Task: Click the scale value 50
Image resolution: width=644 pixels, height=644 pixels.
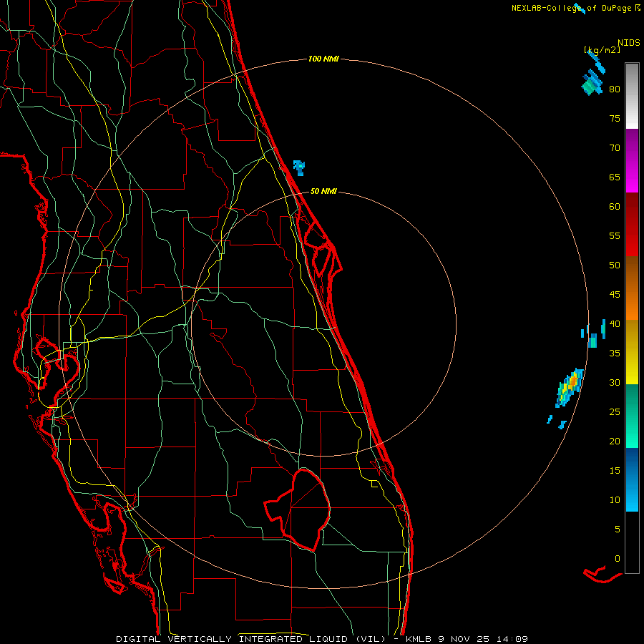Action: click(615, 265)
